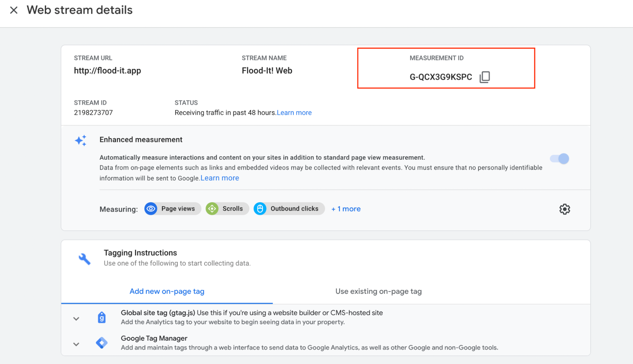
Task: Click the Global site tag icon
Action: [x=102, y=318]
